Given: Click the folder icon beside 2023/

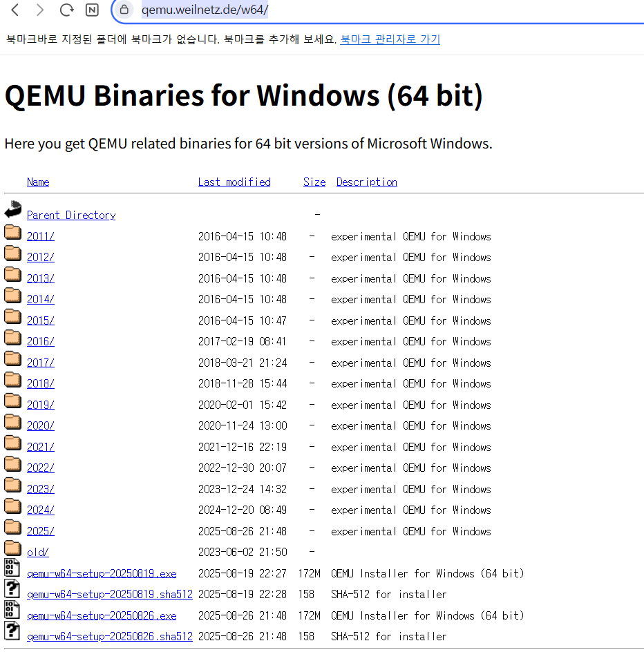Looking at the screenshot, I should (13, 484).
